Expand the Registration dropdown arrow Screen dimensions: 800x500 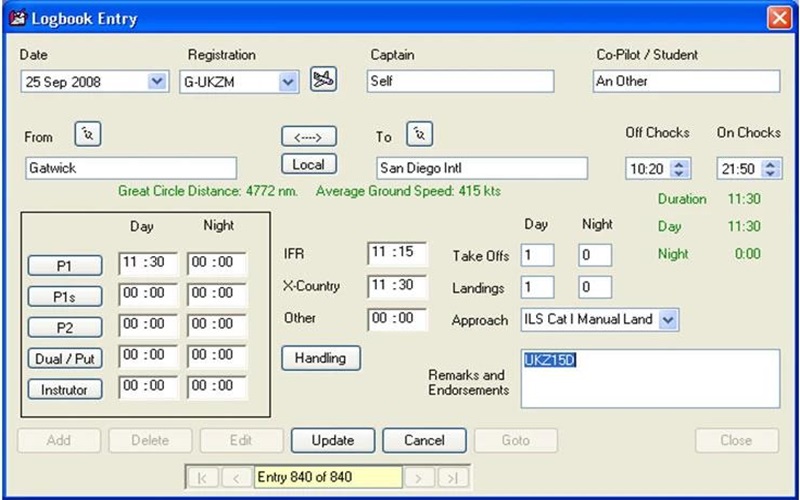click(288, 82)
